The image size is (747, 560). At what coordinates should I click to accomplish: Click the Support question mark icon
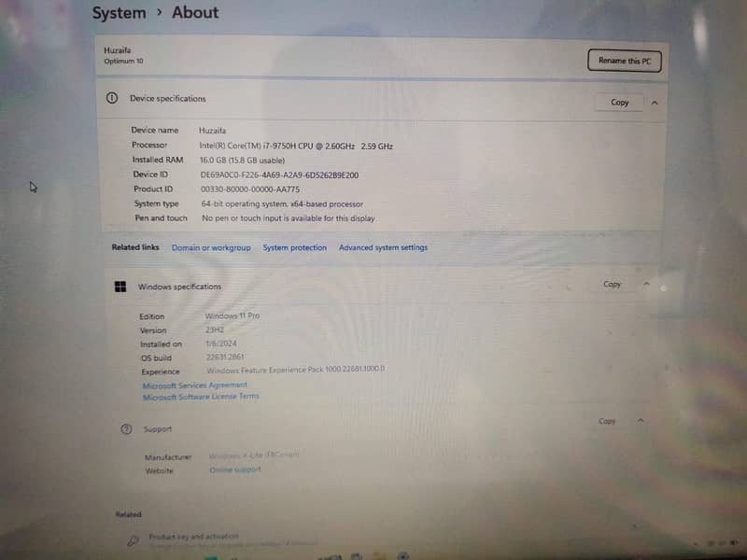pos(126,429)
